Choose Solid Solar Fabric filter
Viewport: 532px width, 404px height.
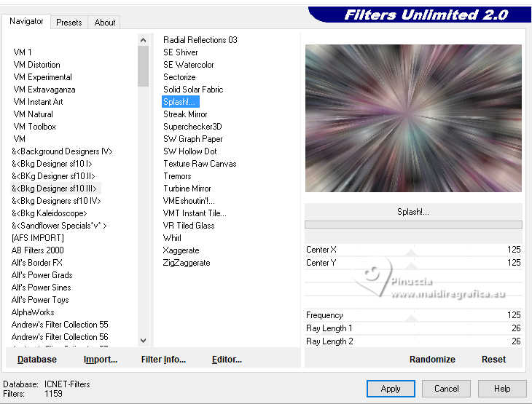click(x=193, y=90)
